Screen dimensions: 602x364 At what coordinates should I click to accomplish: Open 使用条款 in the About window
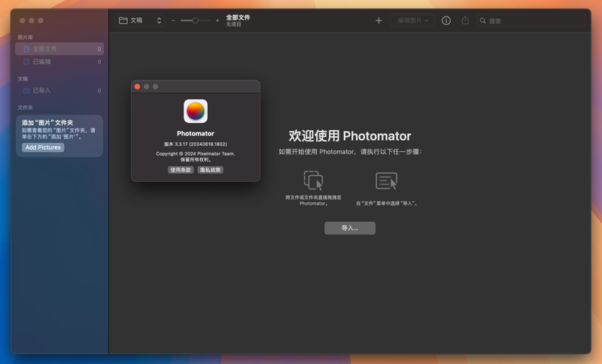[181, 170]
